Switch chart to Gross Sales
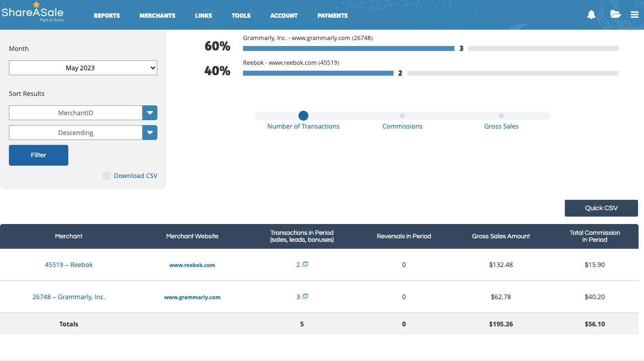Image resolution: width=644 pixels, height=361 pixels. point(501,116)
